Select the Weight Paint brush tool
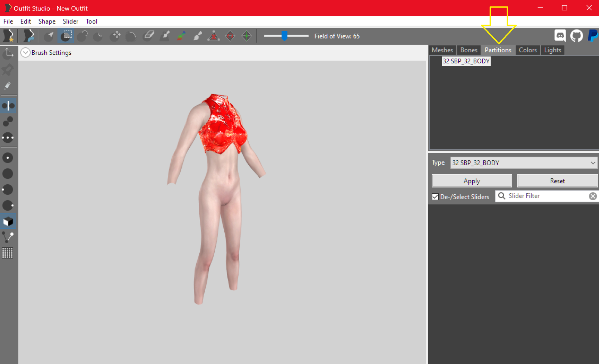 click(165, 36)
